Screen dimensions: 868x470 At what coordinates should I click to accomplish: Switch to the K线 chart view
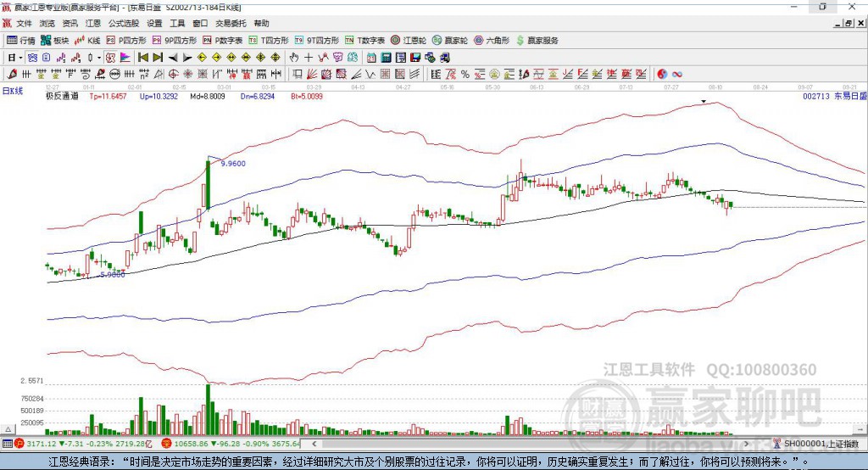[x=87, y=41]
